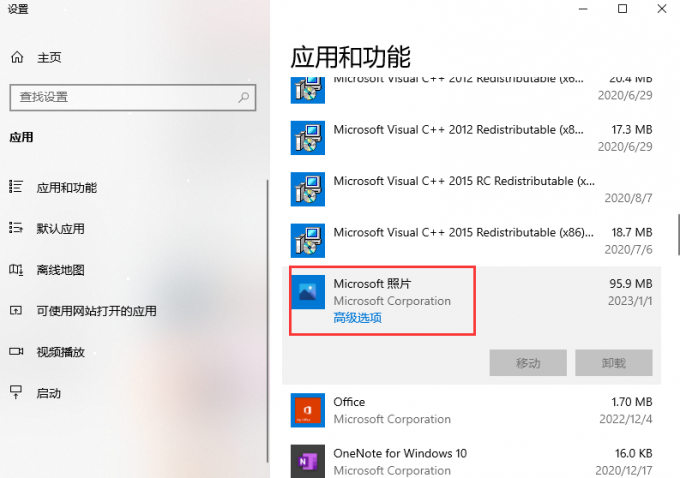The width and height of the screenshot is (680, 478).
Task: Click the Visual C++ 2012 (x8...) 17.3 MB installer icon
Action: coord(307,138)
